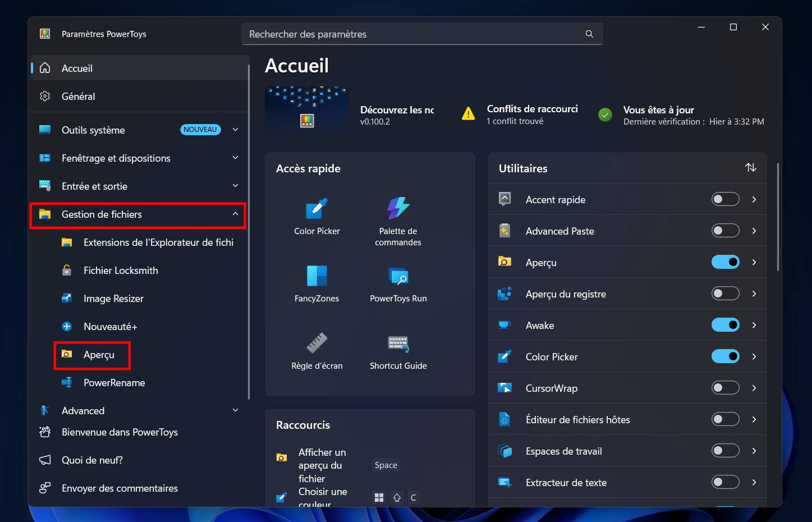
Task: Click the Color Picker utility row label
Action: coord(552,356)
